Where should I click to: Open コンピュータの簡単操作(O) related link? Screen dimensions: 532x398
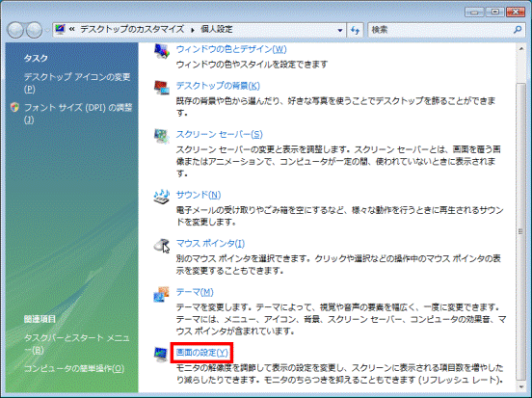coord(74,368)
